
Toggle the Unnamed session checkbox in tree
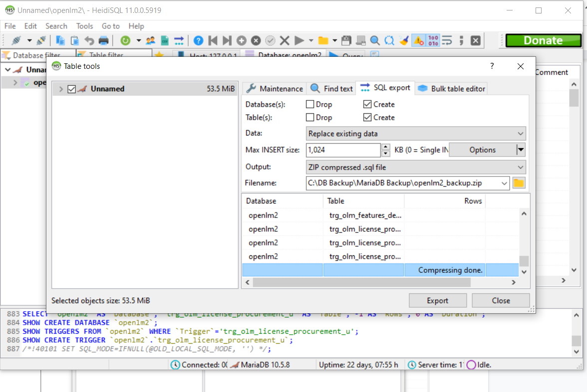[x=71, y=89]
